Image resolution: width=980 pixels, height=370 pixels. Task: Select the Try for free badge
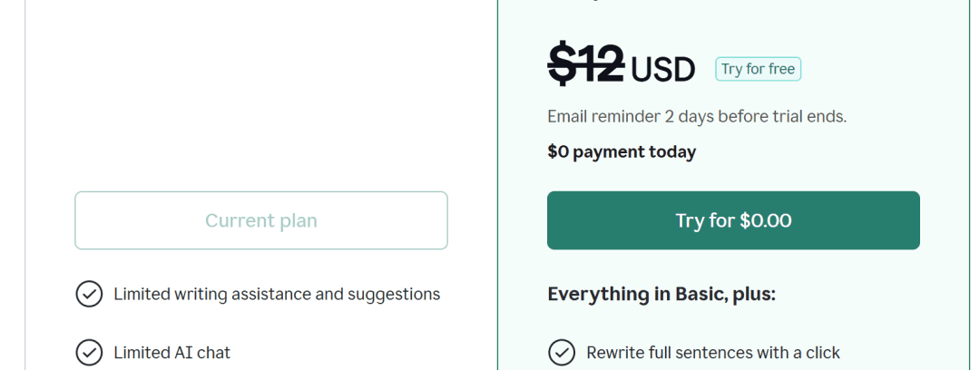758,69
